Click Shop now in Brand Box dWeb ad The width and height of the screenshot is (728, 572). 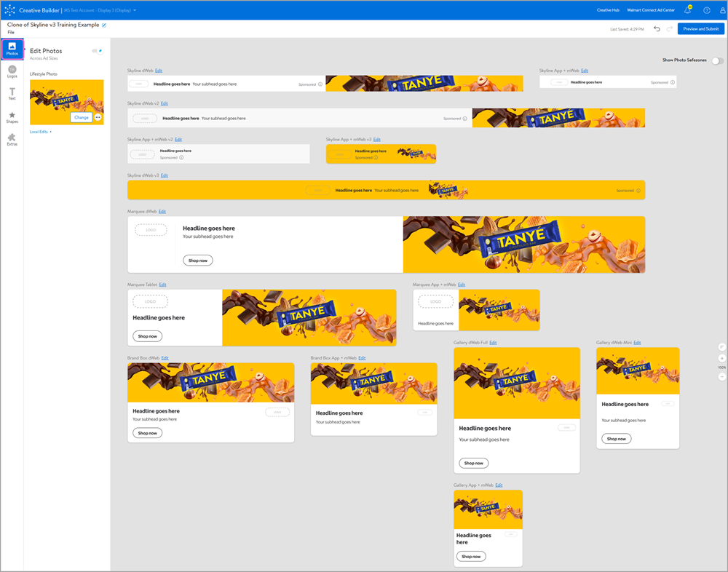coord(148,433)
